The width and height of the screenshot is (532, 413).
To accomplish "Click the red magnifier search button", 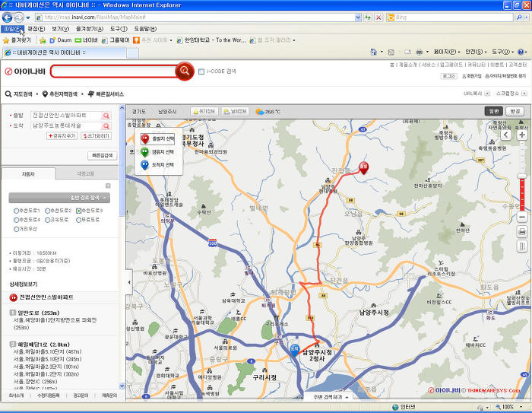I will pos(184,71).
